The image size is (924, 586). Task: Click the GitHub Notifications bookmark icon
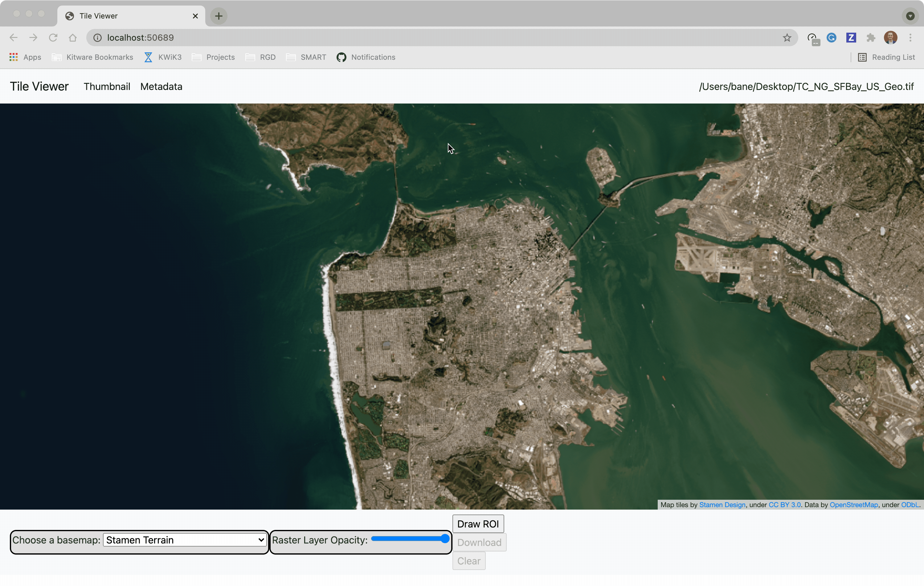(341, 57)
